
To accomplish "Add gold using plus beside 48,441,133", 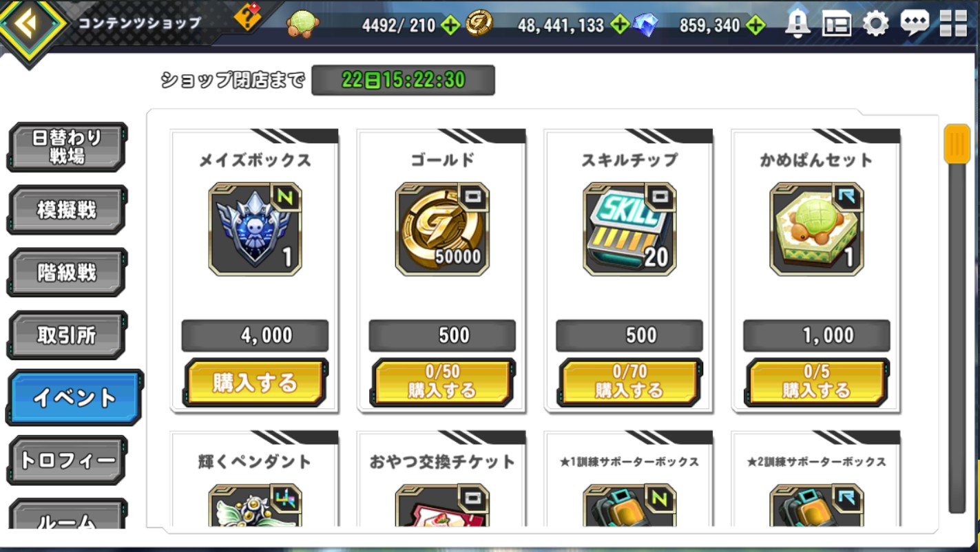I will pyautogui.click(x=620, y=26).
